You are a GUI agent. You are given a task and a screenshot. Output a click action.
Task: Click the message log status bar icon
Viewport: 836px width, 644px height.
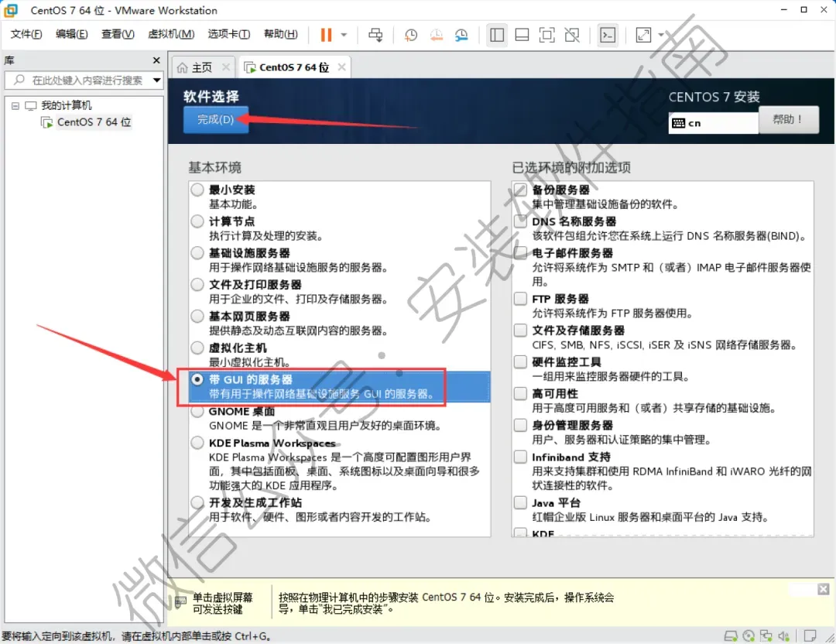point(810,635)
